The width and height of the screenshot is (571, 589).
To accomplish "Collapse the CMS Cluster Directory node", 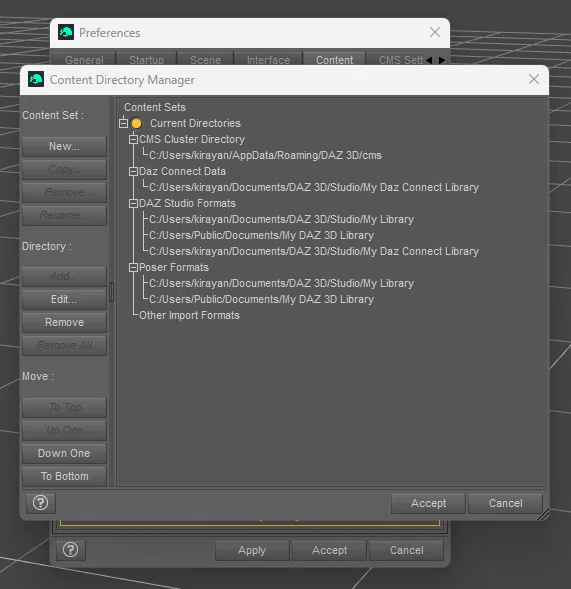I will tap(133, 139).
